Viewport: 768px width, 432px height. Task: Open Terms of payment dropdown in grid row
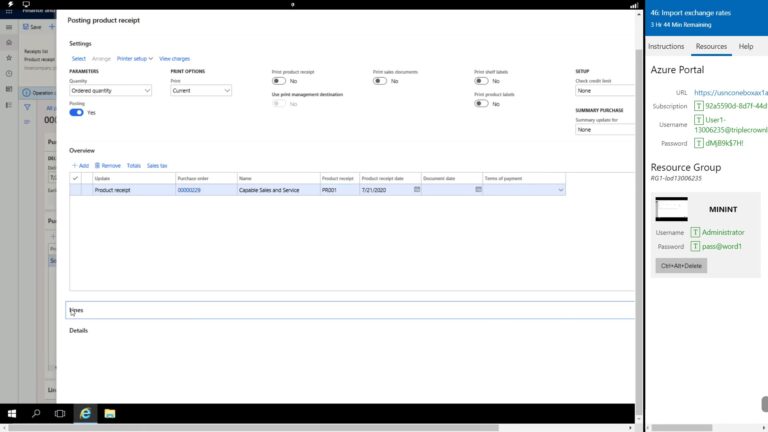click(560, 190)
